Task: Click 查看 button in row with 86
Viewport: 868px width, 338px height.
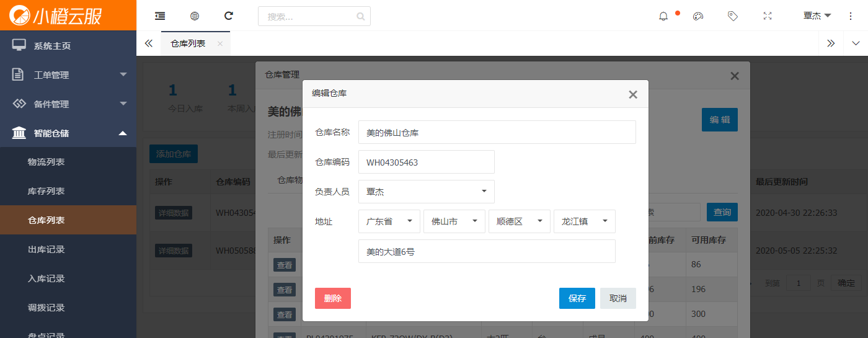Action: [285, 265]
